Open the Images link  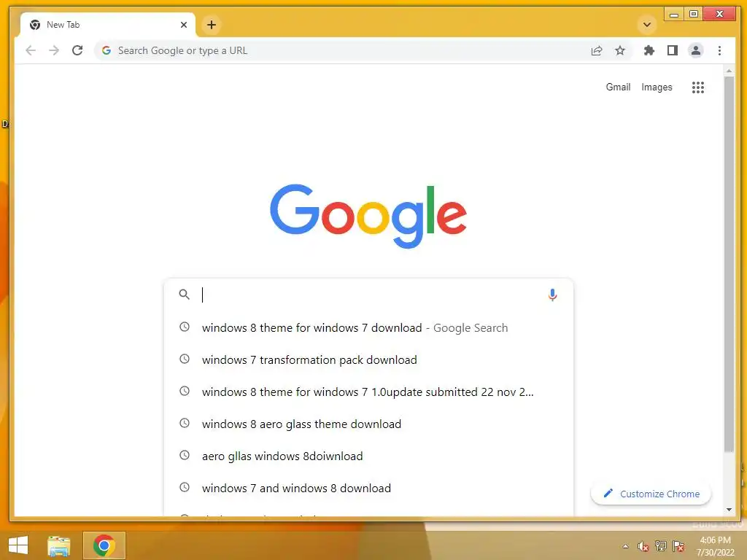click(657, 87)
